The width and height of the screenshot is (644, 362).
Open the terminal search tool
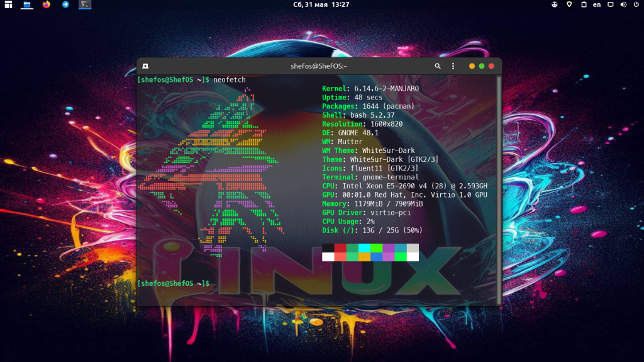pyautogui.click(x=438, y=66)
